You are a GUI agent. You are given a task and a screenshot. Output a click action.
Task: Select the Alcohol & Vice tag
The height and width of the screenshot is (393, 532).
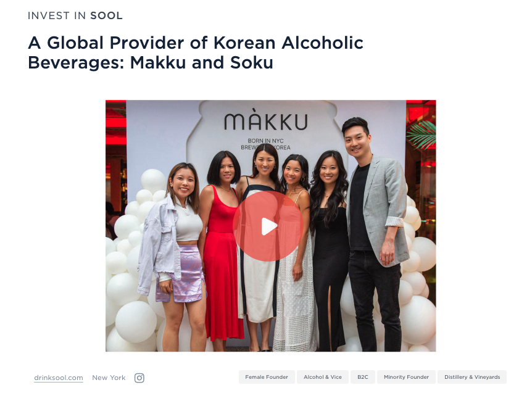click(x=323, y=377)
